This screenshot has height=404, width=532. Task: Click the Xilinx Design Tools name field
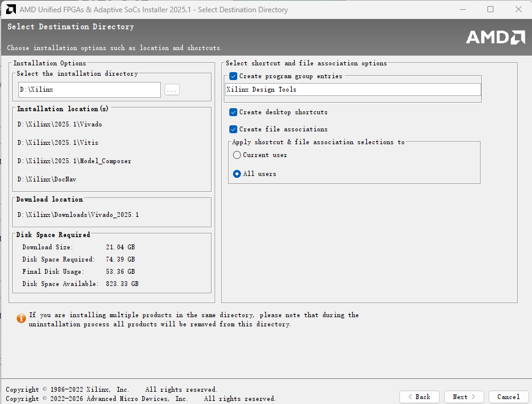pyautogui.click(x=353, y=90)
